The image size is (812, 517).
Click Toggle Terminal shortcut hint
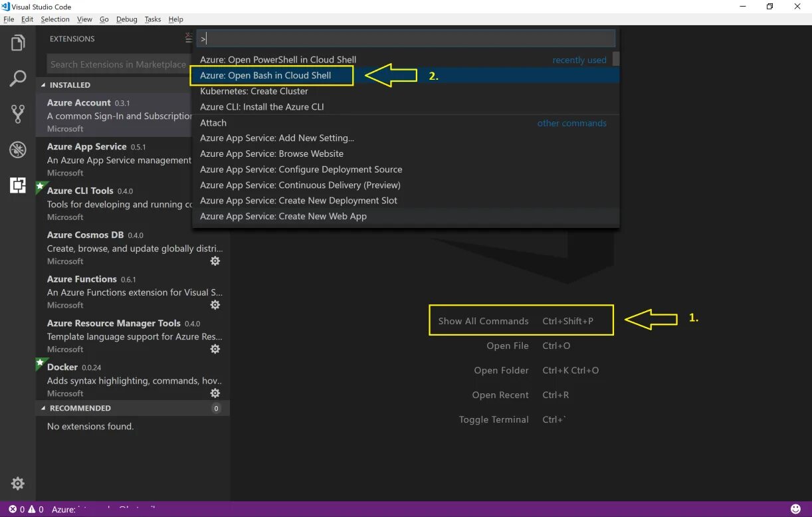click(512, 419)
